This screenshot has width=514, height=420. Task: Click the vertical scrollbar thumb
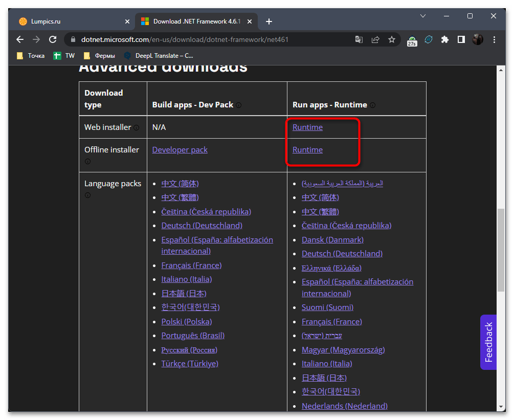coord(501,250)
